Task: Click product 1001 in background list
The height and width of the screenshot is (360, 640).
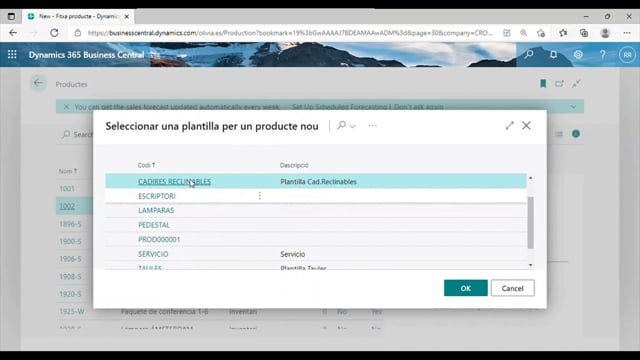Action: pos(67,189)
